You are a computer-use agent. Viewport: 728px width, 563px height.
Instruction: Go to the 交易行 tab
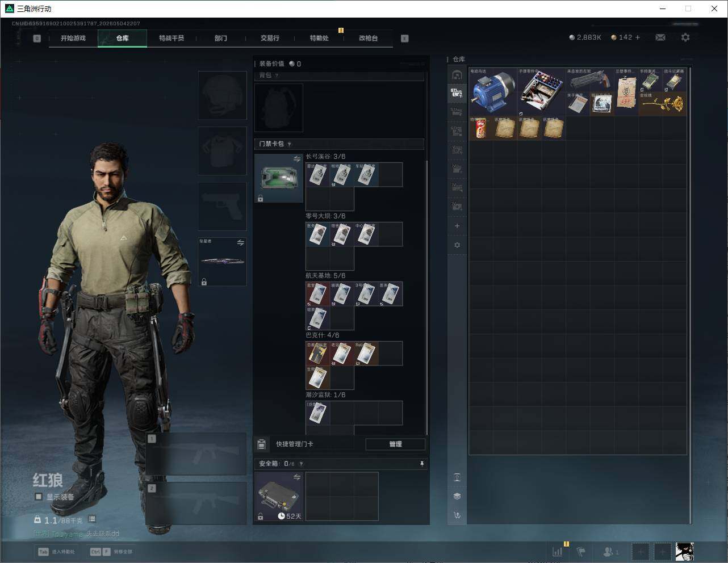pos(270,38)
